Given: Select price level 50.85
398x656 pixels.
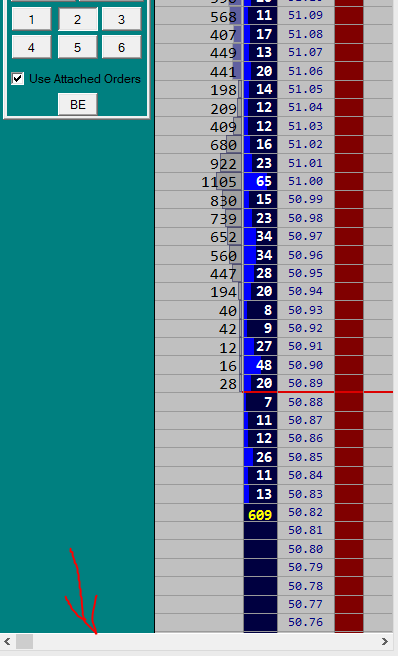Looking at the screenshot, I should pos(306,457).
